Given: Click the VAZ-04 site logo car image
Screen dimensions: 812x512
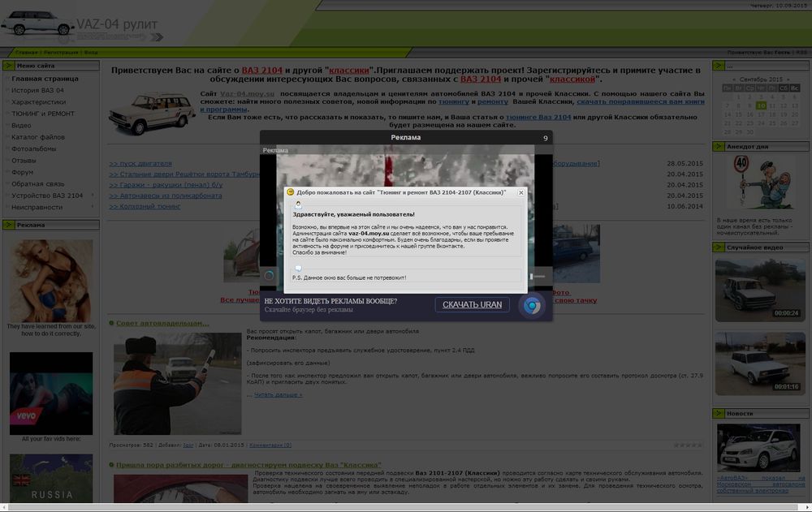Looking at the screenshot, I should (x=37, y=24).
